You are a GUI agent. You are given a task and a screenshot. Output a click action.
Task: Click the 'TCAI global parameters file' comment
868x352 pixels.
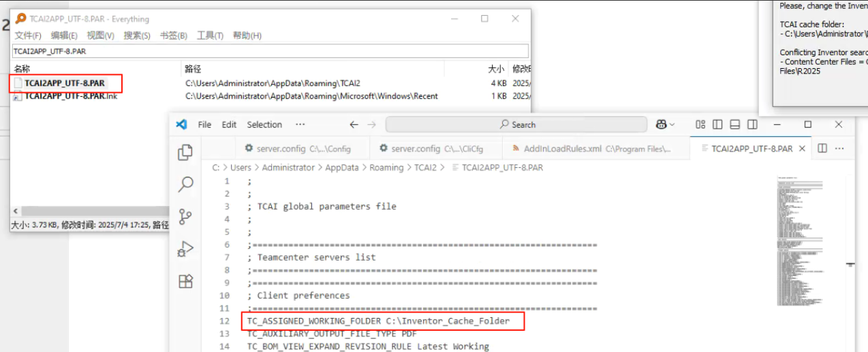pos(322,206)
